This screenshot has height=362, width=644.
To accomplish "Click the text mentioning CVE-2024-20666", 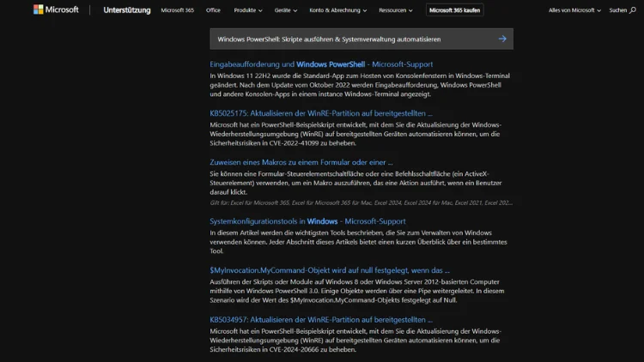I will pyautogui.click(x=355, y=341).
